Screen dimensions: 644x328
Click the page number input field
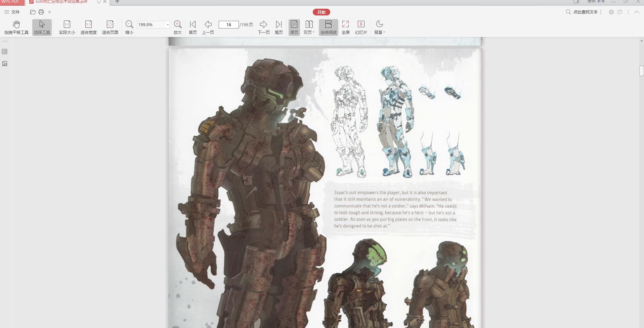[228, 25]
